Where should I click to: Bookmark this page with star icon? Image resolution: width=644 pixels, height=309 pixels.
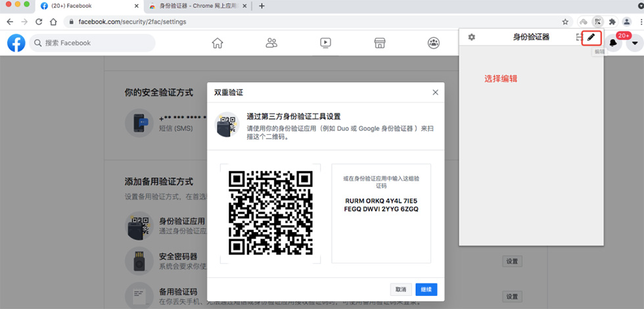coord(565,21)
